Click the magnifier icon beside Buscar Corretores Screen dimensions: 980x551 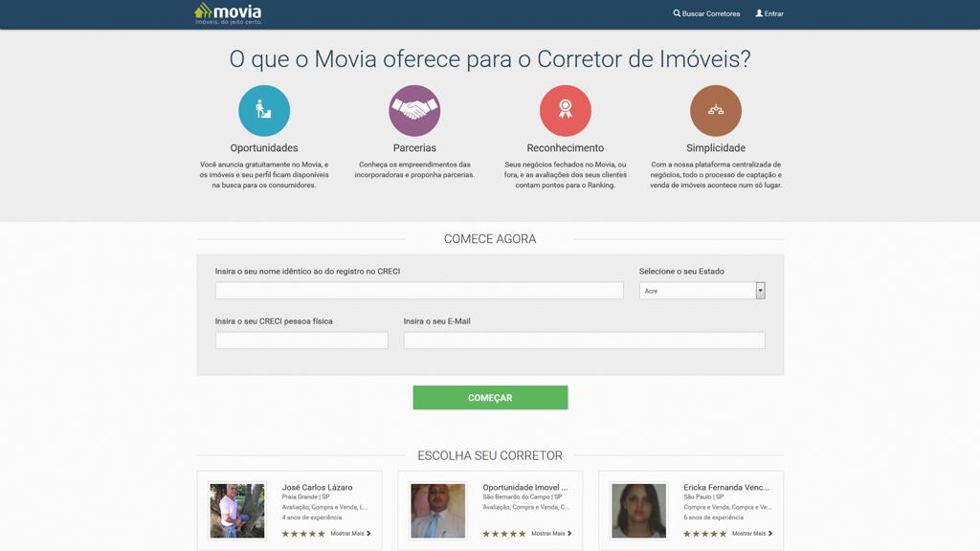pyautogui.click(x=677, y=13)
